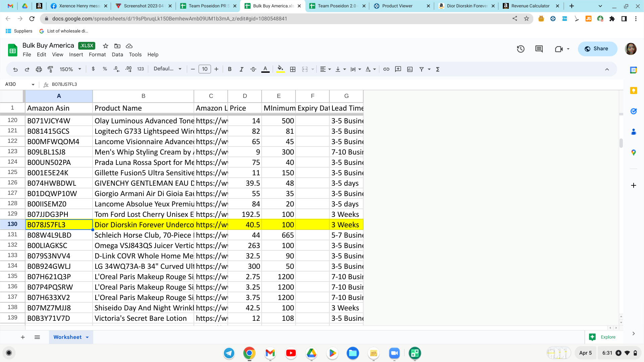Open the Functions sigma menu
Image resolution: width=644 pixels, height=362 pixels.
pyautogui.click(x=438, y=69)
